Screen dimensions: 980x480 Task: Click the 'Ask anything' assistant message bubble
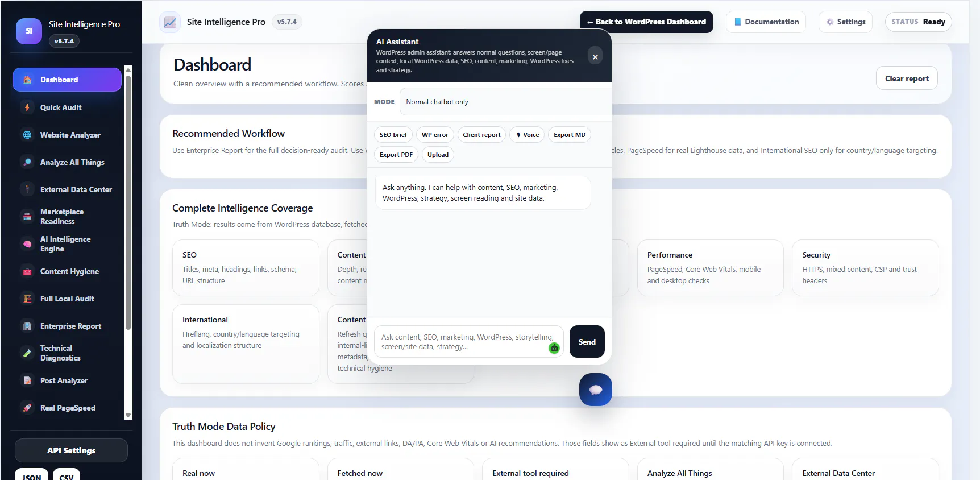483,193
